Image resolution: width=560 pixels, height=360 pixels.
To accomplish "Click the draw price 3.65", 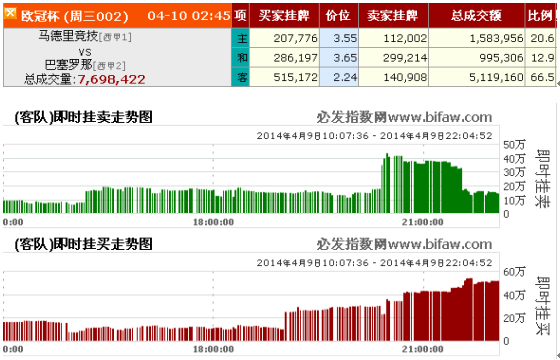I will [x=345, y=58].
